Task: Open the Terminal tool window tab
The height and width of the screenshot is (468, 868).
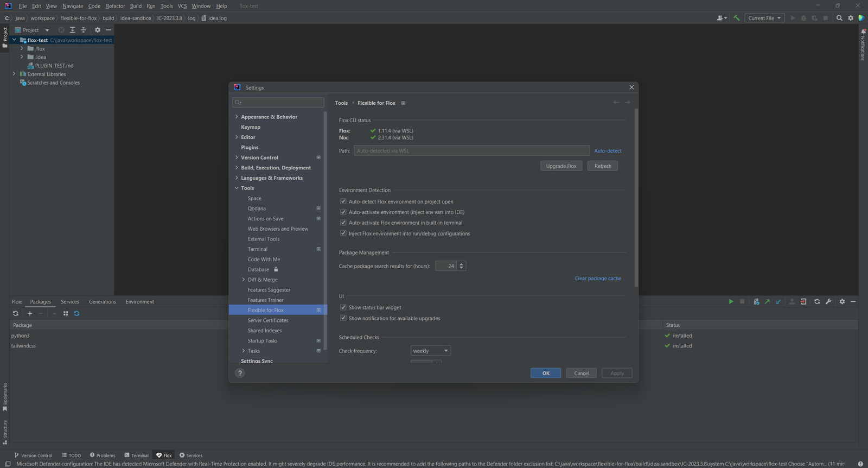Action: coord(136,456)
